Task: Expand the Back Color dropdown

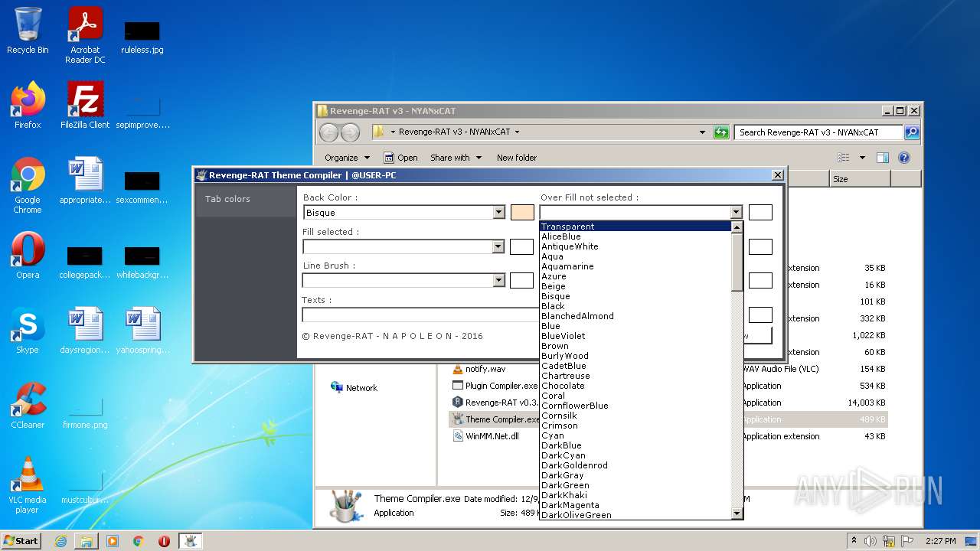Action: coord(498,213)
